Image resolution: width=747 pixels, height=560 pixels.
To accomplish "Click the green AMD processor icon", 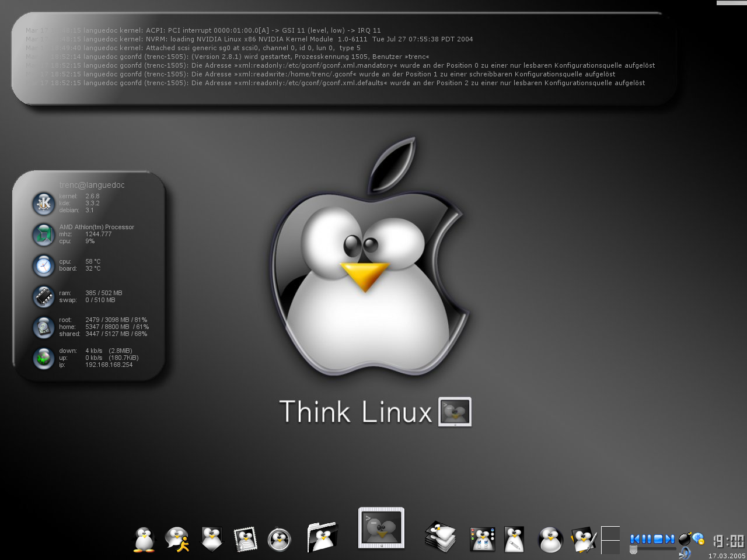I will [x=44, y=235].
